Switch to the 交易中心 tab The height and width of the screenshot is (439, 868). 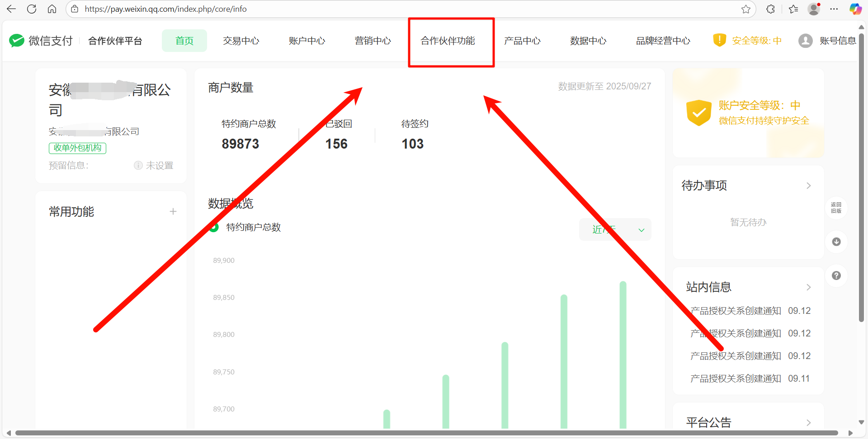tap(241, 41)
